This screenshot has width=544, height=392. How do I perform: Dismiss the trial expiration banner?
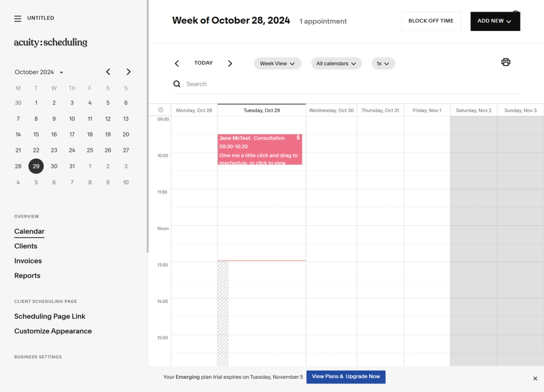point(535,378)
